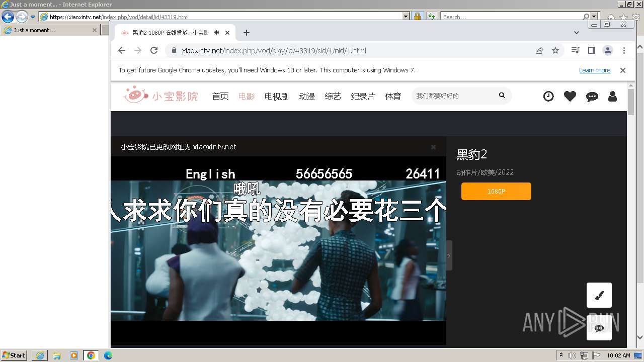Open Chrome tab search chevron
The width and height of the screenshot is (644, 362).
(x=577, y=33)
